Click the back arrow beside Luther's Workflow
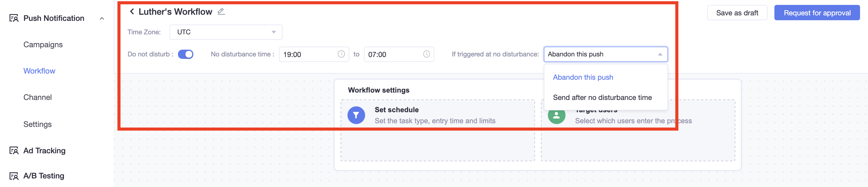The image size is (868, 187). (x=132, y=11)
